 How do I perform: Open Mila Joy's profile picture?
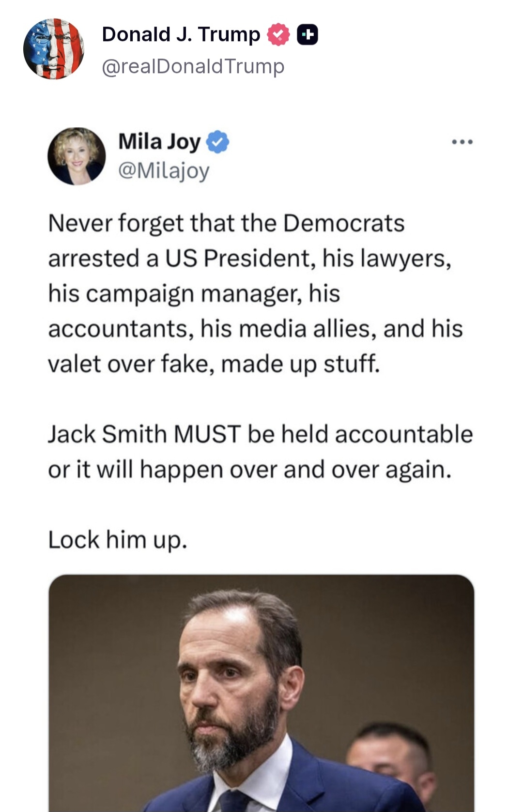[77, 156]
